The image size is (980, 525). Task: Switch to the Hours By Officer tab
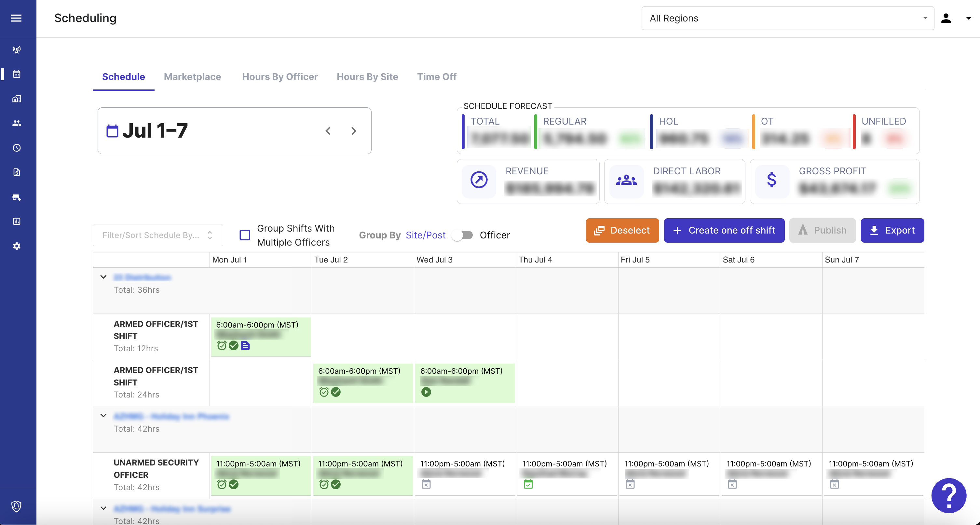click(x=280, y=77)
